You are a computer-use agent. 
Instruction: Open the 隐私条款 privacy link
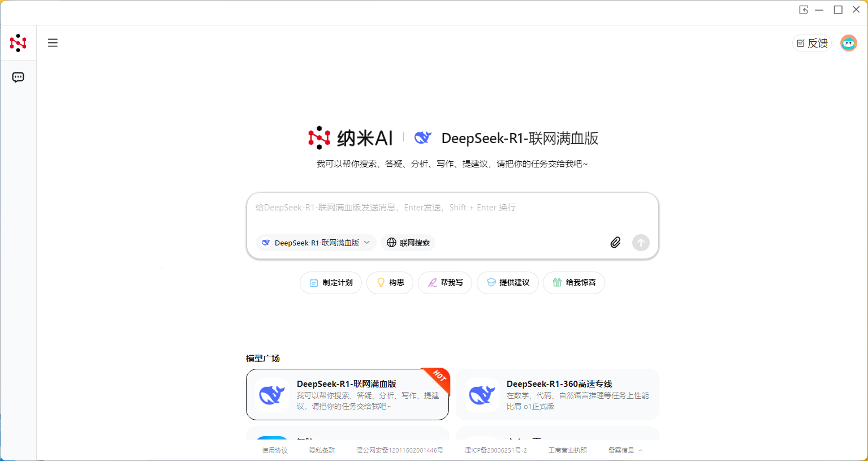322,450
